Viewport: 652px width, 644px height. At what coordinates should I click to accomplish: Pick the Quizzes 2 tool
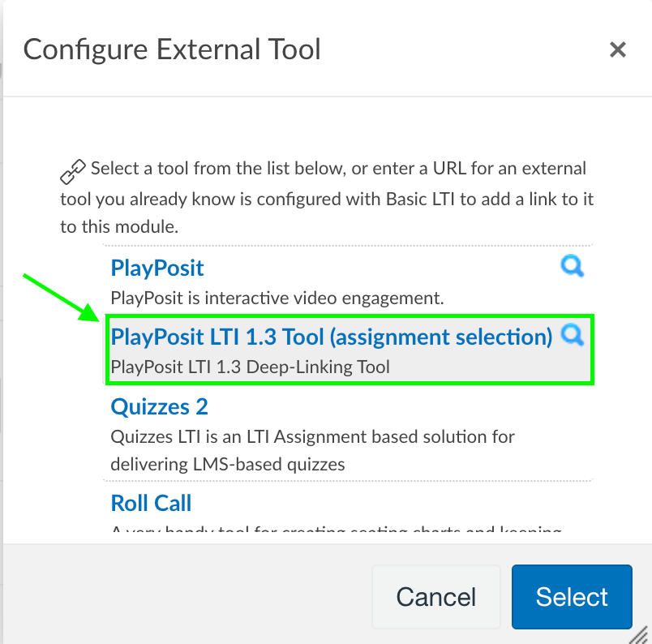click(159, 406)
